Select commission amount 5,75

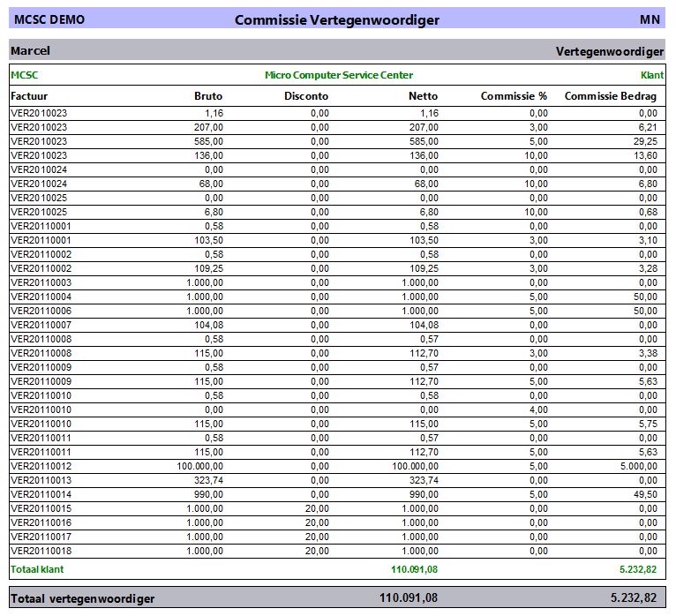click(648, 424)
